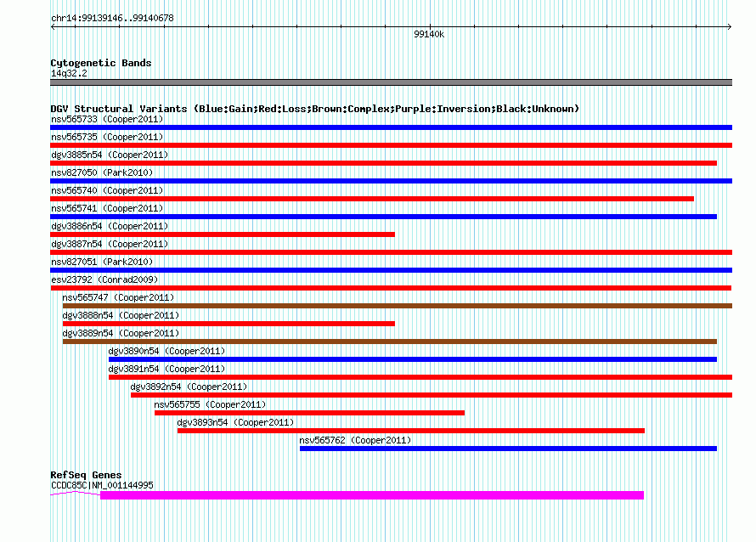Open the dgv3891n54 (Cooper2011) label
Image resolution: width=756 pixels, height=542 pixels.
coord(166,369)
